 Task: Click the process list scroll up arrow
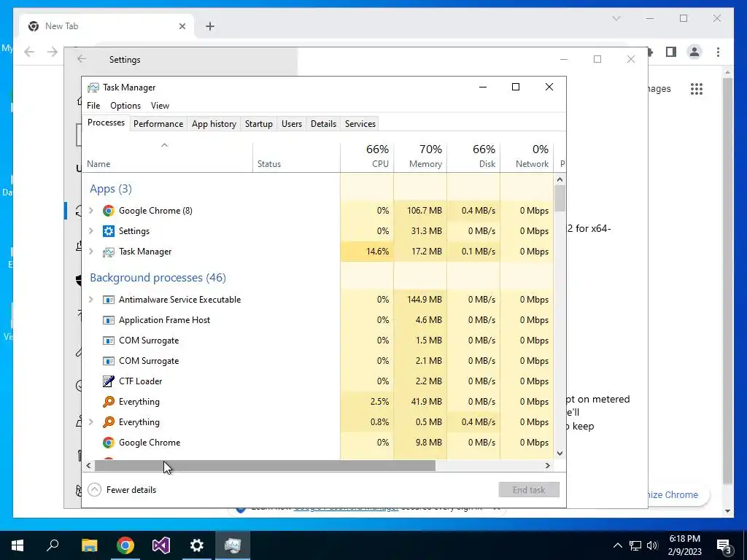[560, 179]
